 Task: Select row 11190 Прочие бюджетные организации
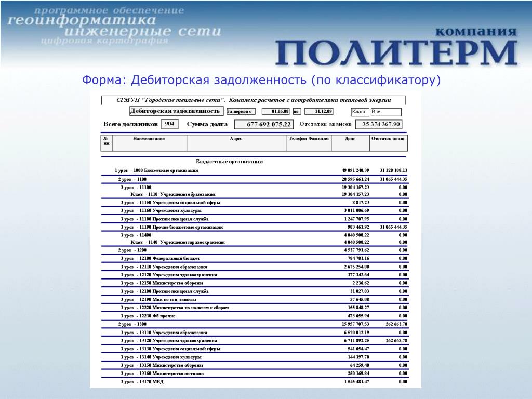pyautogui.click(x=255, y=228)
